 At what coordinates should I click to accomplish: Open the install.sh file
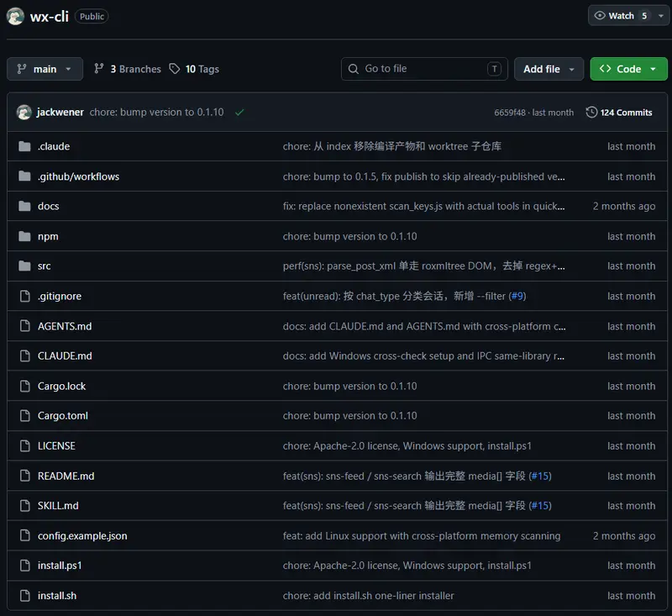57,596
